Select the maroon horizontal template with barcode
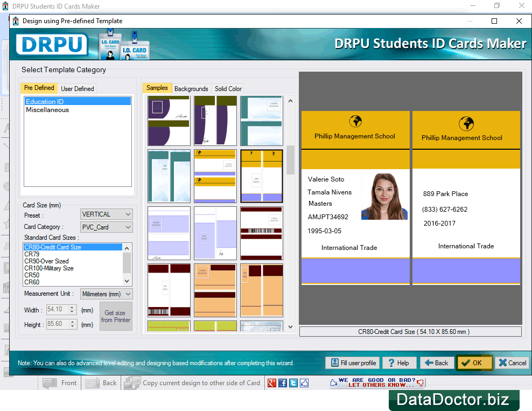The width and height of the screenshot is (532, 411). 262,233
